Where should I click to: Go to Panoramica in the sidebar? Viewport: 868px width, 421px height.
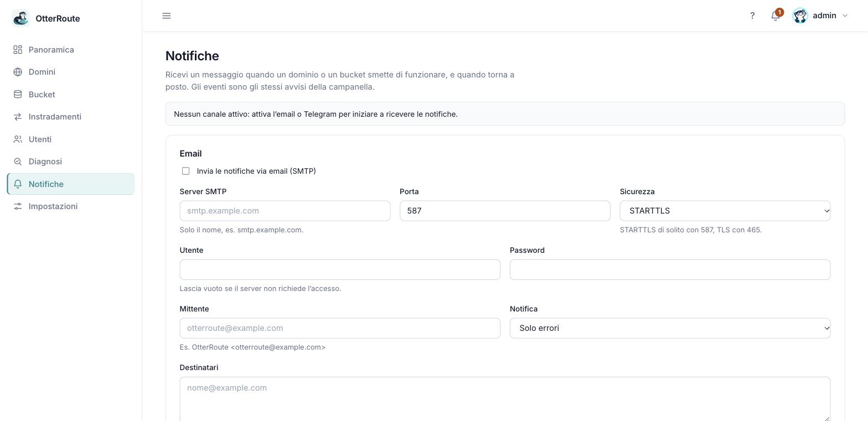71,50
